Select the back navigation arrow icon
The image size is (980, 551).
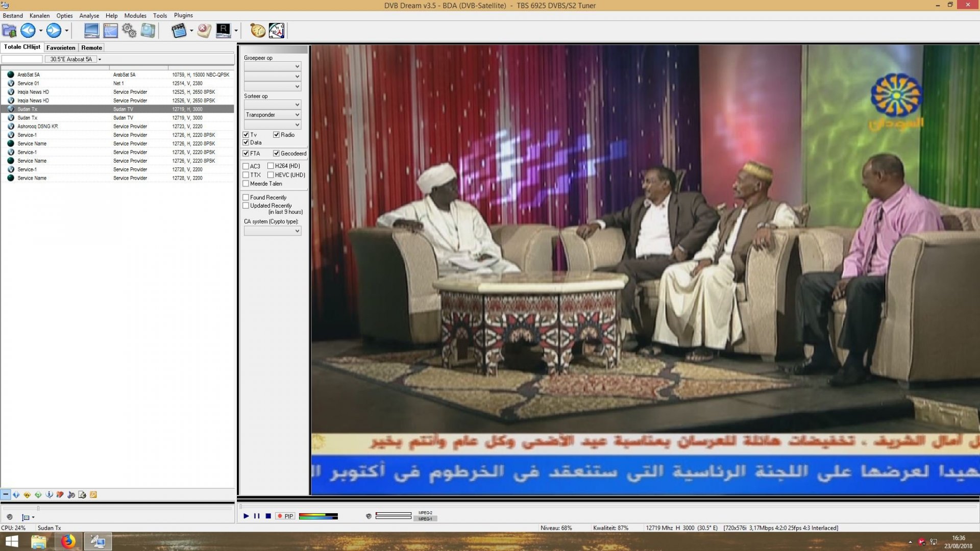28,31
